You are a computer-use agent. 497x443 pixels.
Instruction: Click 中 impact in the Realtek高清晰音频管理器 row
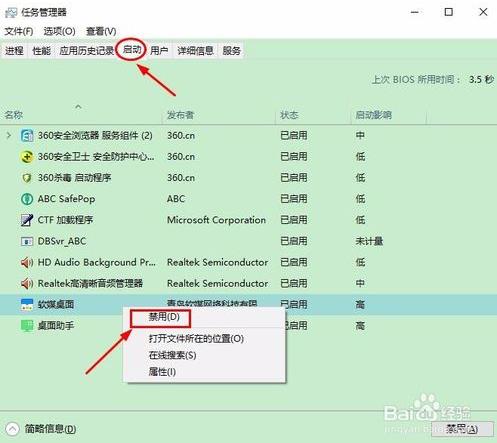360,283
